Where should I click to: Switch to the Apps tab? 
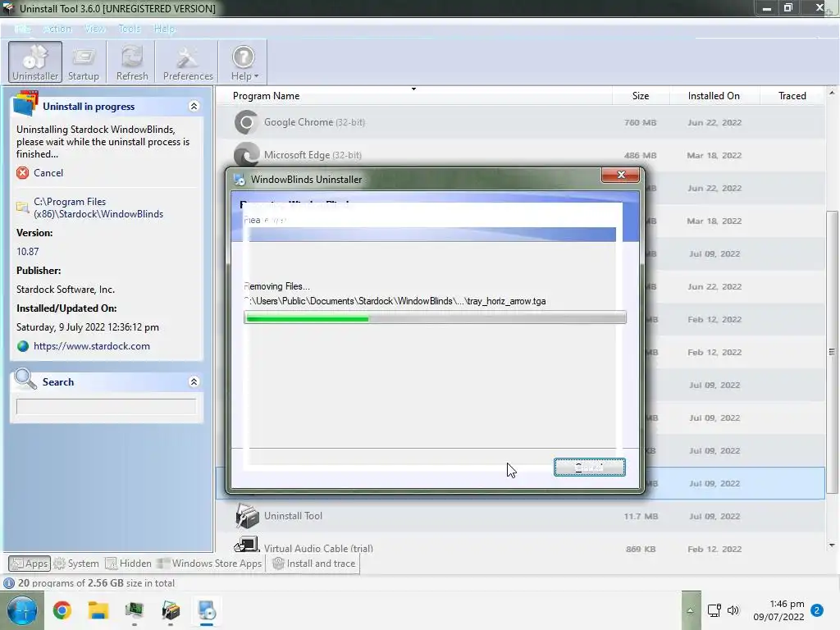point(30,564)
